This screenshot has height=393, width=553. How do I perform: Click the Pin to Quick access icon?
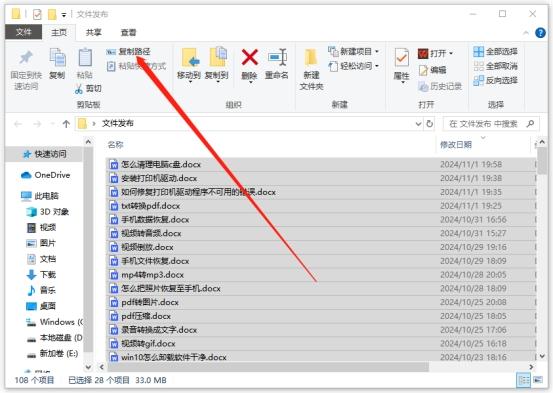coord(26,58)
